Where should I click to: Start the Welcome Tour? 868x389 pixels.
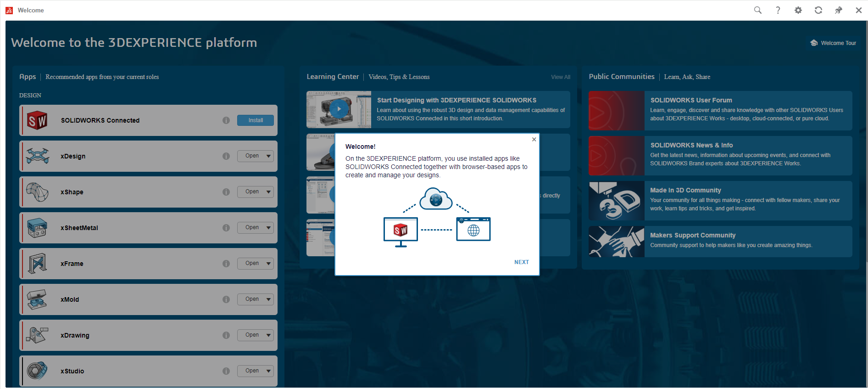point(833,43)
